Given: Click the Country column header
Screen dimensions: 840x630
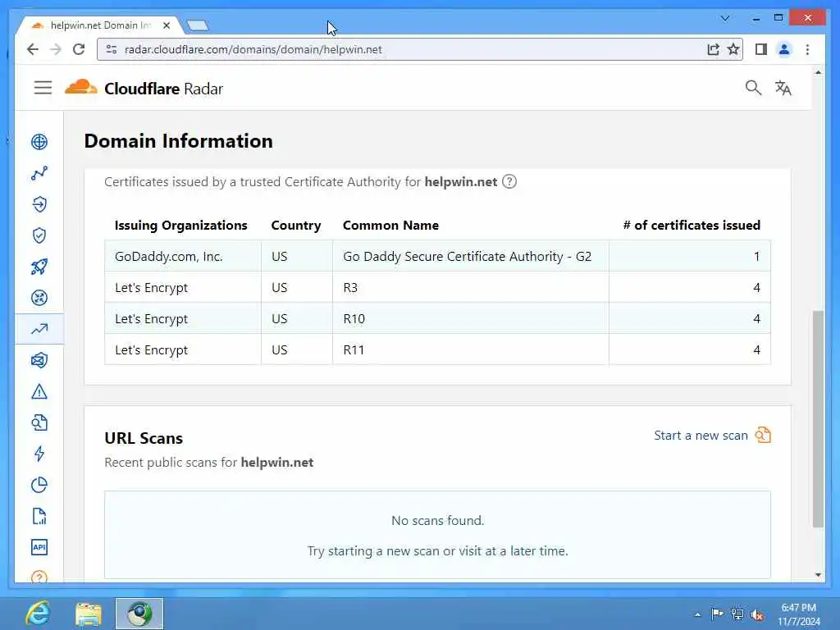Looking at the screenshot, I should (295, 225).
